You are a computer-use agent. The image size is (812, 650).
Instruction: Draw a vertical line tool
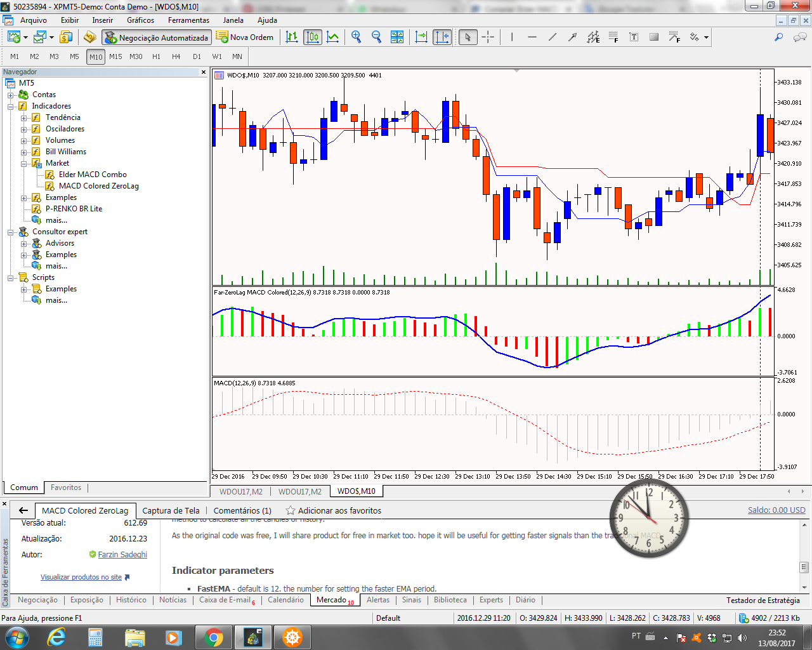pos(512,37)
